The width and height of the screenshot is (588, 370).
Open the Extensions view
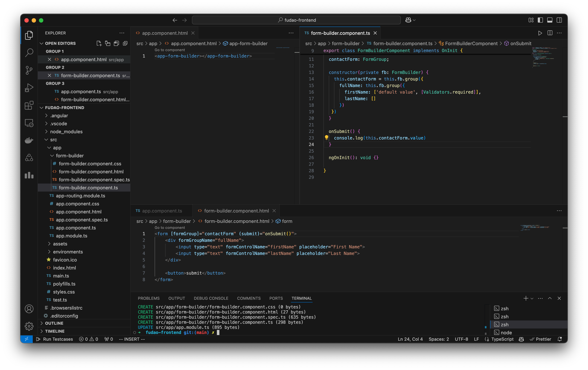click(29, 105)
